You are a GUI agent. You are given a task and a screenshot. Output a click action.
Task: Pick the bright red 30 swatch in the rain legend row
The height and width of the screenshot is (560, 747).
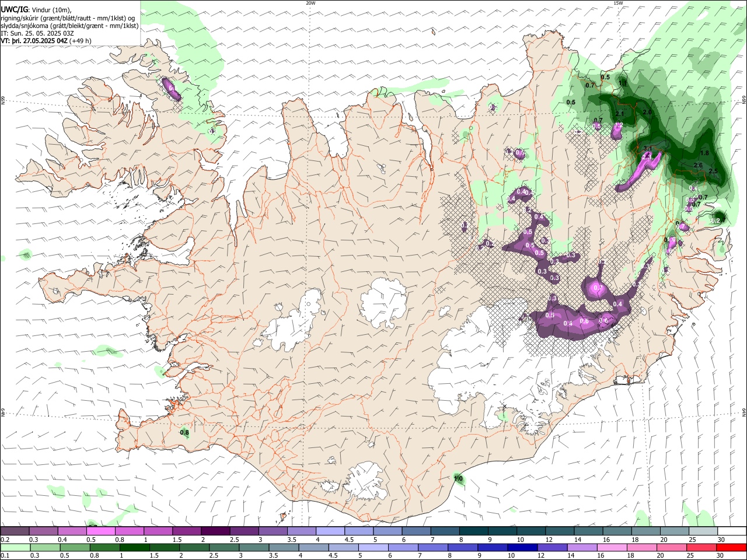tap(732, 548)
